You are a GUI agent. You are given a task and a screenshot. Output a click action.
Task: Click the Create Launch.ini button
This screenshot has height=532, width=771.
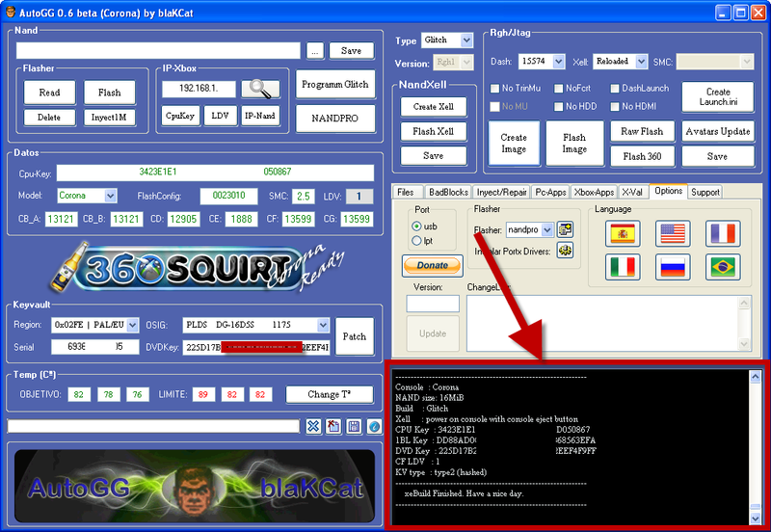(x=718, y=97)
